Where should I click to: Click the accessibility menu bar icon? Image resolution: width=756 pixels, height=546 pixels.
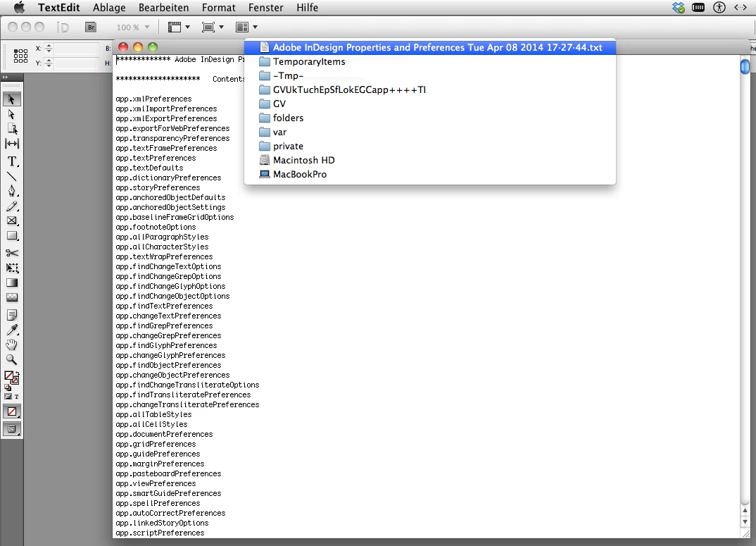pos(719,8)
